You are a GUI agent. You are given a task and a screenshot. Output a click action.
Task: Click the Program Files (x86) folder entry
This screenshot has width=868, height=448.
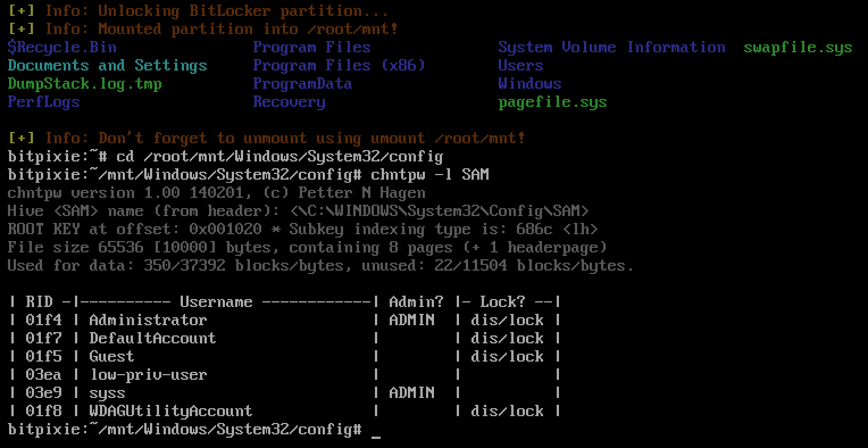(x=339, y=65)
